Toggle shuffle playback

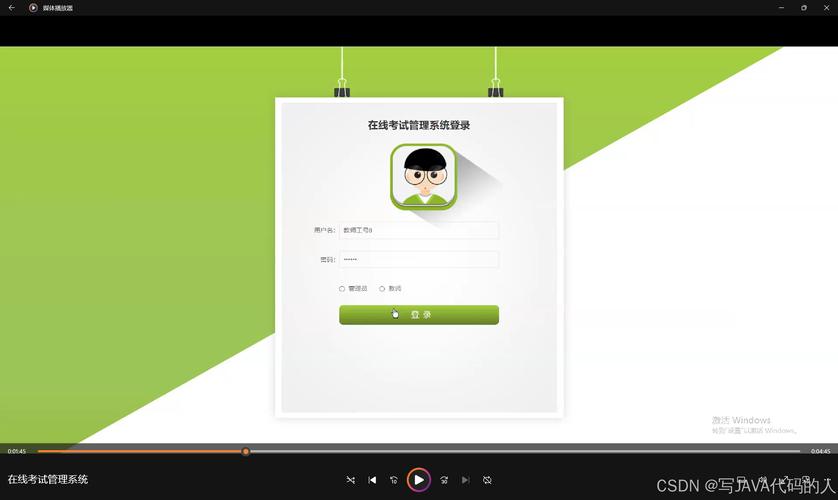[x=350, y=480]
